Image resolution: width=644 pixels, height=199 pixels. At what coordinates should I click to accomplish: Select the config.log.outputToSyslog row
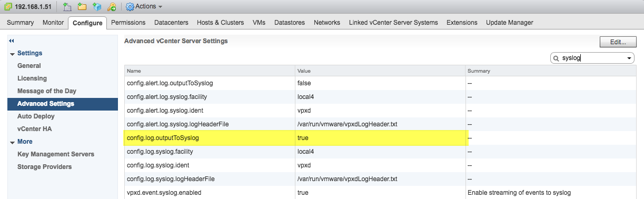pyautogui.click(x=384, y=137)
